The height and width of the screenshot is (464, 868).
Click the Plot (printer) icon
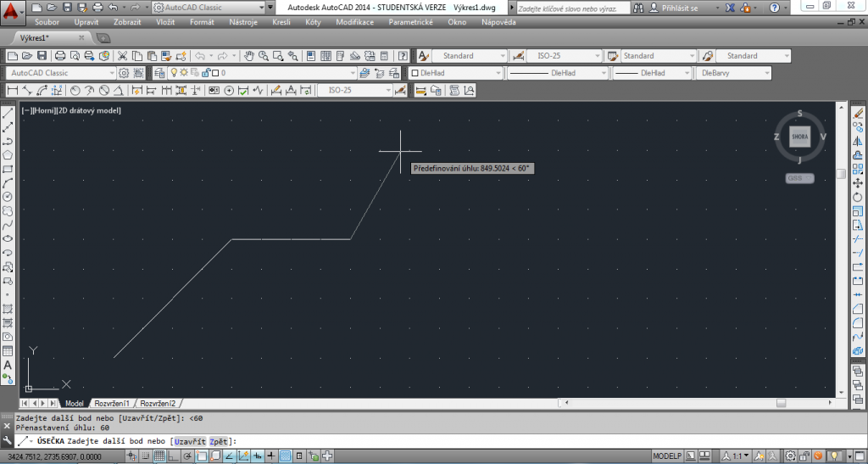[60, 56]
